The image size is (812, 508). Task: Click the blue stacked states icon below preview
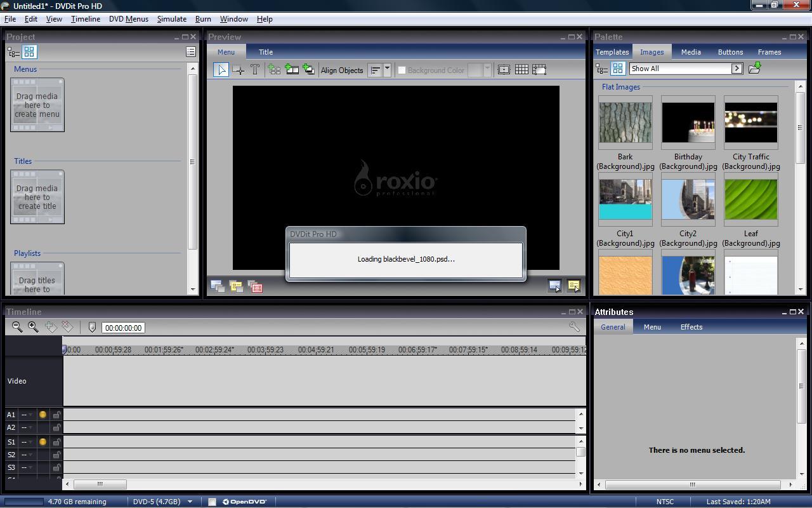pos(218,286)
